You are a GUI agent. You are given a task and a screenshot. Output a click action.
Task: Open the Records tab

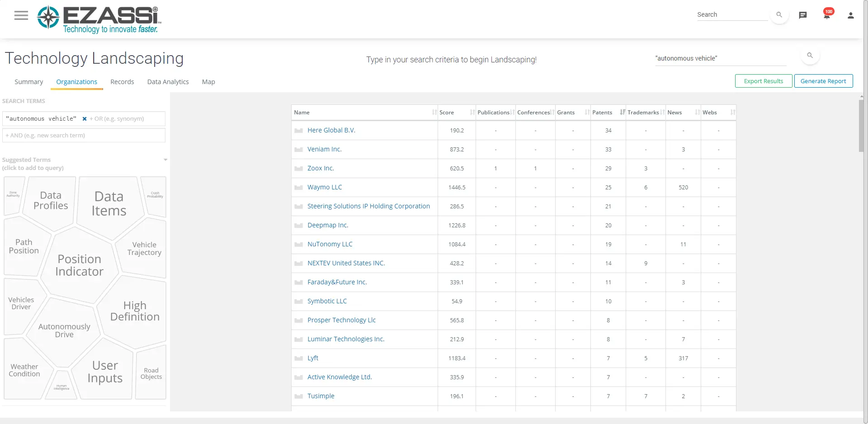tap(122, 82)
